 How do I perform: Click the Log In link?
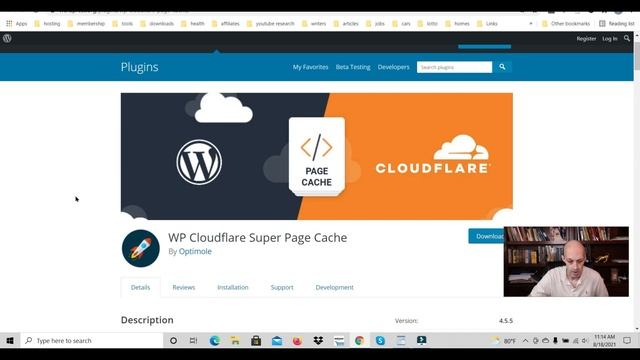coord(610,38)
